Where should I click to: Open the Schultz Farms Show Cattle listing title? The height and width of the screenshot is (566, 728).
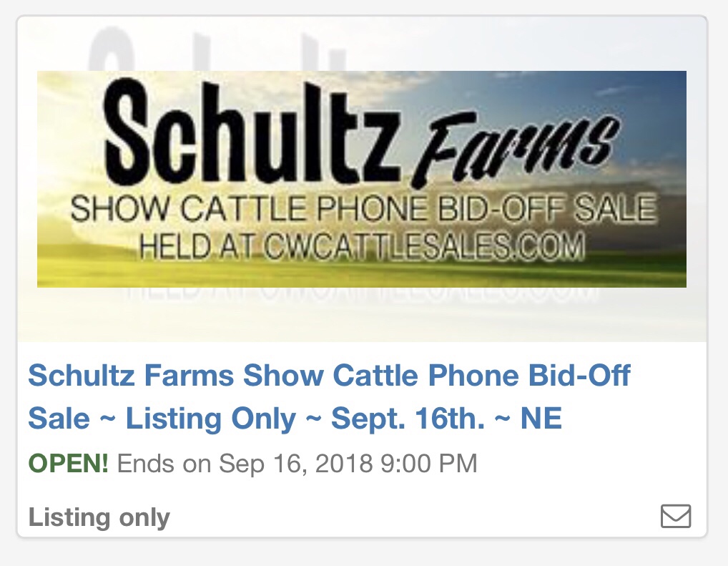click(x=329, y=396)
